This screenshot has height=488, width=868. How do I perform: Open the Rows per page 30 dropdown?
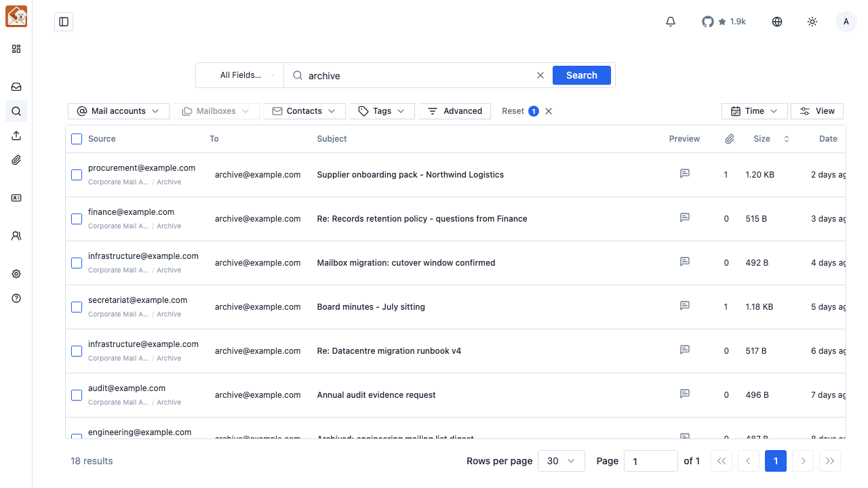tap(561, 461)
